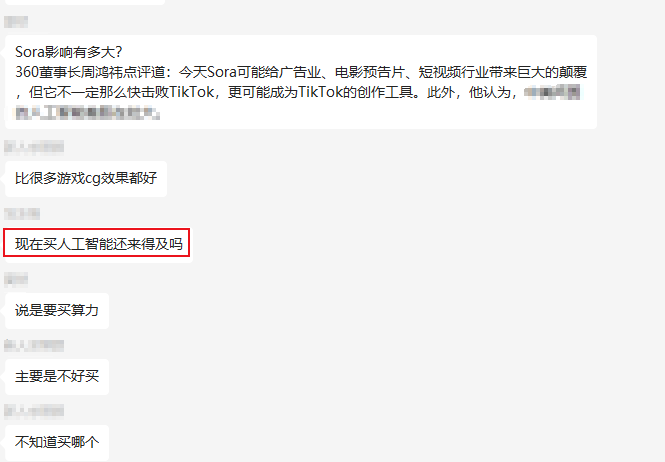665x462 pixels.
Task: Open sender name above "主要是不好买"
Action: [34, 345]
